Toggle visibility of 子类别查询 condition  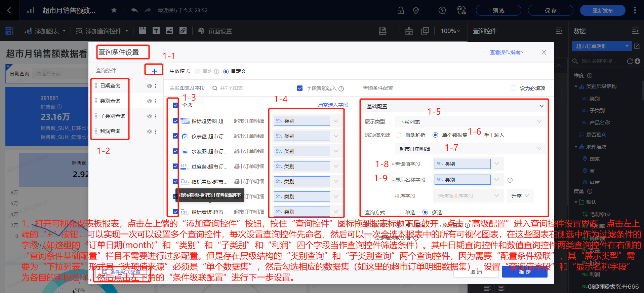click(150, 116)
